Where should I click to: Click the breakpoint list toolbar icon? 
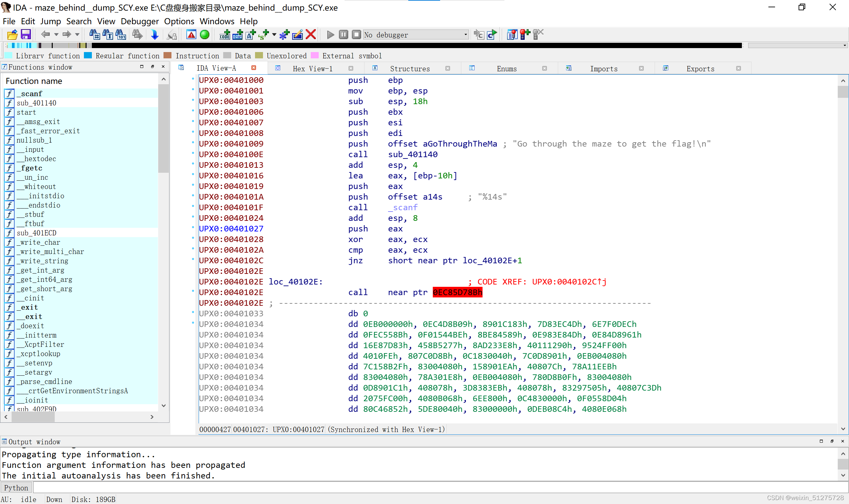coord(512,34)
